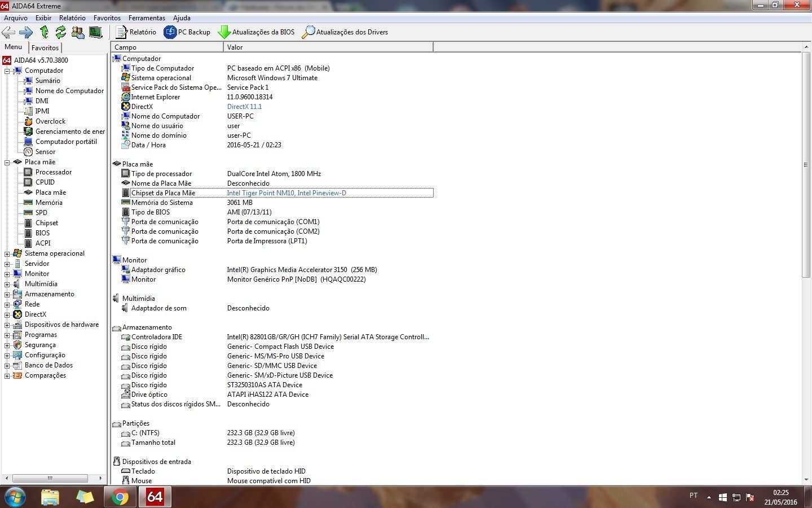This screenshot has height=508, width=812.
Task: Select CPUID in the tree
Action: click(x=45, y=182)
